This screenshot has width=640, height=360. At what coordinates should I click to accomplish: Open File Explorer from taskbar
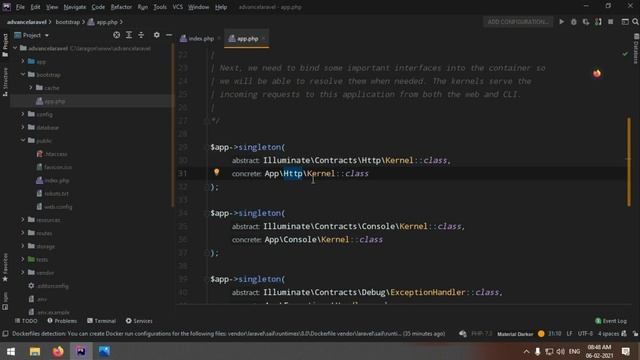point(35,351)
